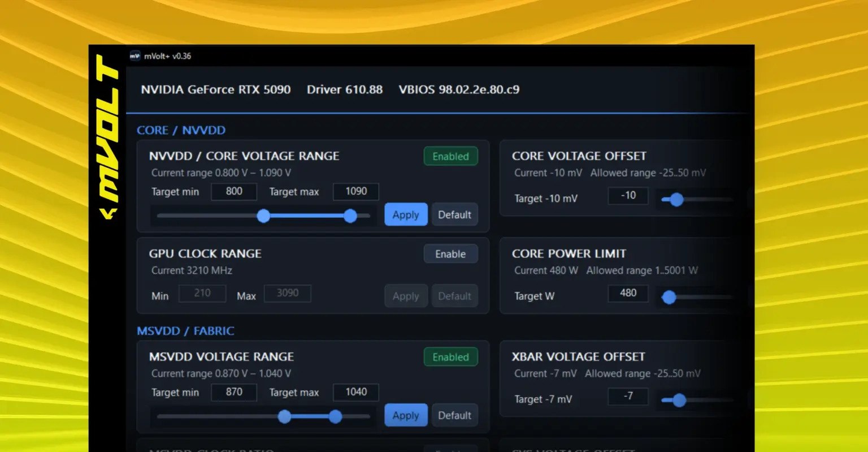Click the mVolt app icon in title bar
This screenshot has width=868, height=452.
click(x=135, y=56)
